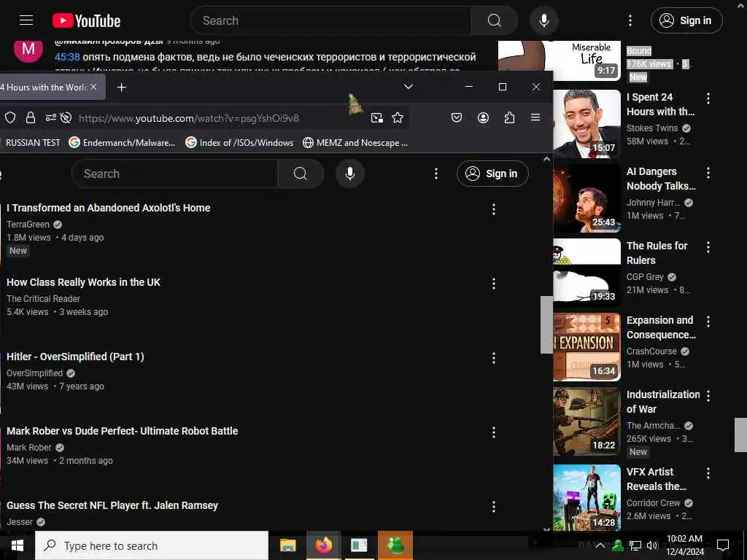The image size is (747, 560).
Task: Close the '4 Hours with the World' tab
Action: coord(93,87)
